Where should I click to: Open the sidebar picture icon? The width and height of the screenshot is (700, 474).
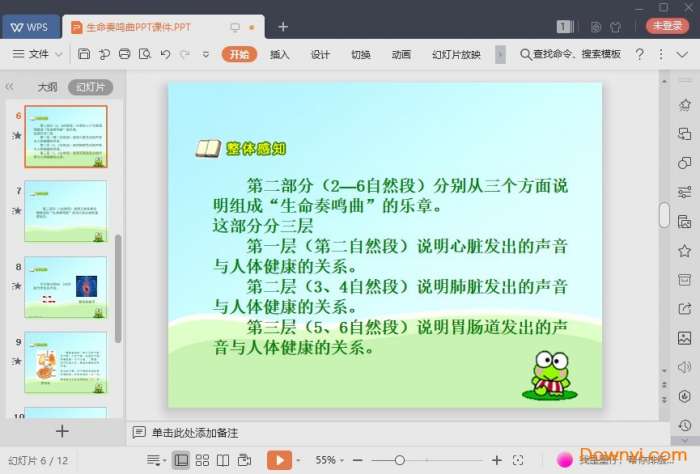pyautogui.click(x=684, y=338)
